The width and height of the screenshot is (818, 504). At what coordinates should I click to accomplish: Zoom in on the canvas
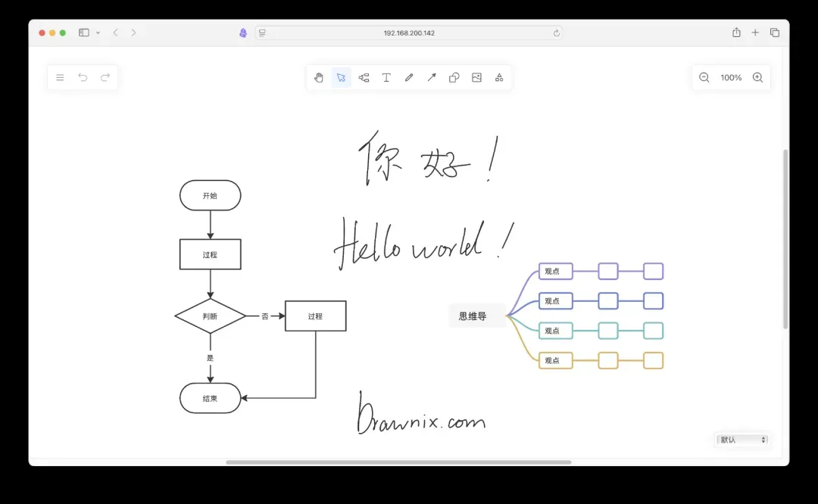(757, 77)
